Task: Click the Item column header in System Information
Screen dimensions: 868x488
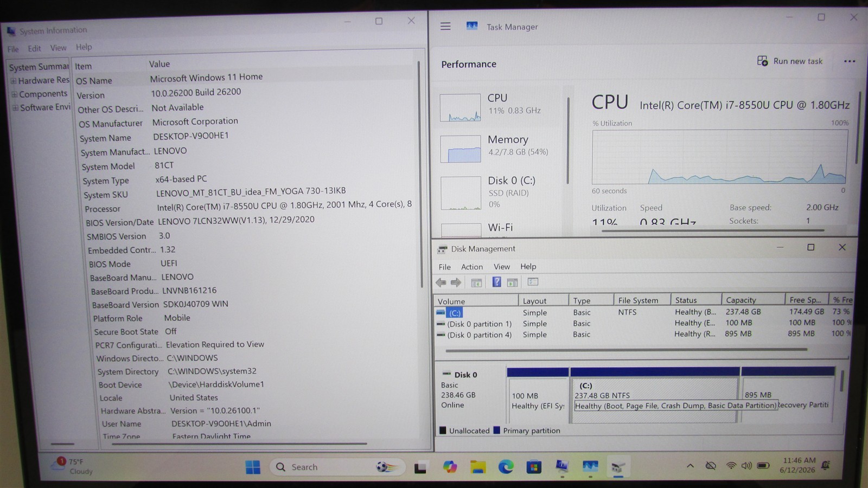Action: [110, 66]
